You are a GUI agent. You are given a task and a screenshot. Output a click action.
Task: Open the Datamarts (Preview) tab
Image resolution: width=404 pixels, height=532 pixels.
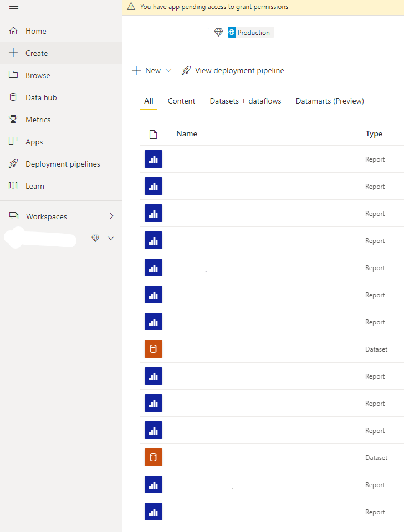[330, 101]
